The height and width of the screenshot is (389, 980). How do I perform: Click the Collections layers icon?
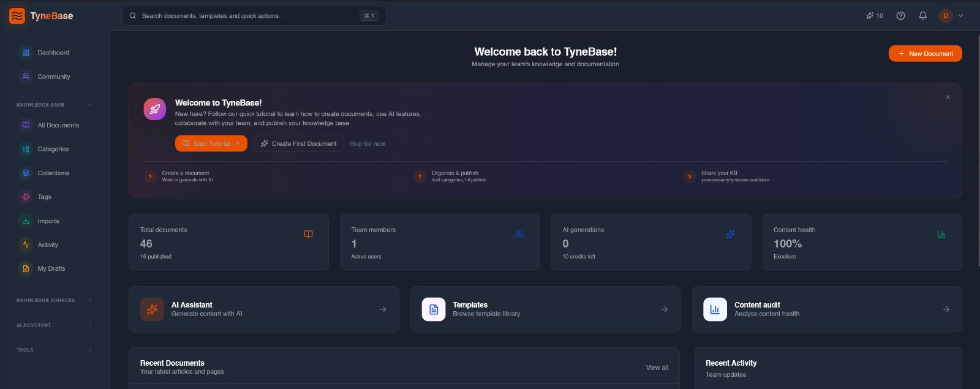26,173
